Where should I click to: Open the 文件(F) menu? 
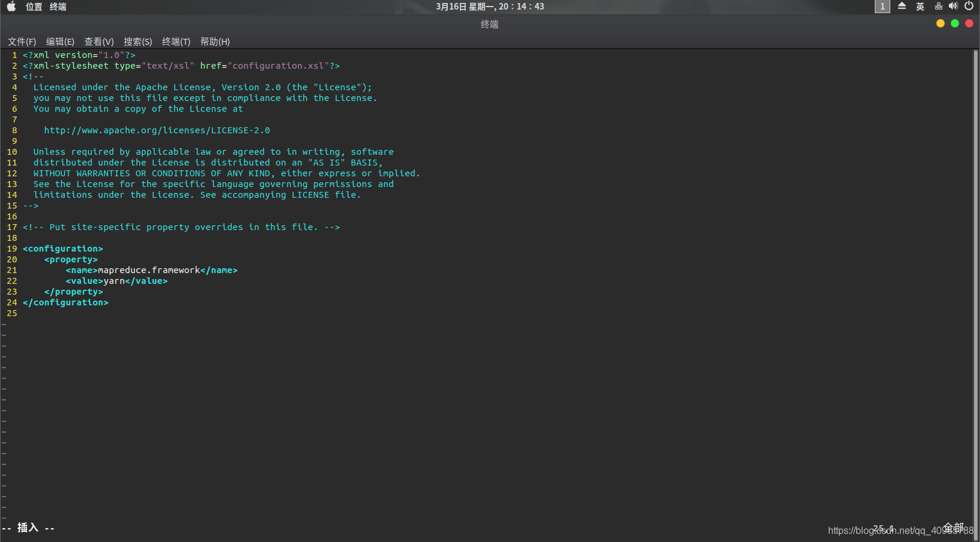(22, 42)
